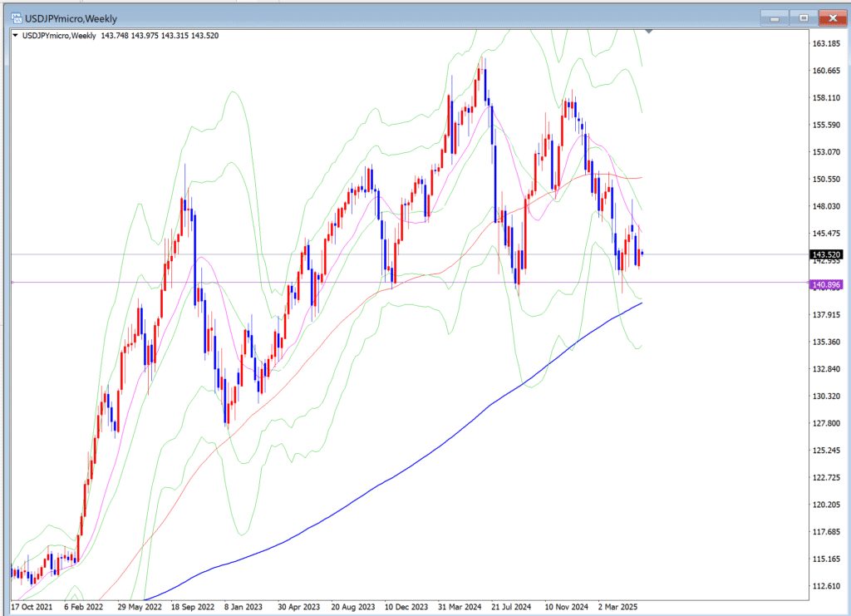Click the 17 Oct 2021 date label
This screenshot has height=616, width=851.
pos(32,607)
